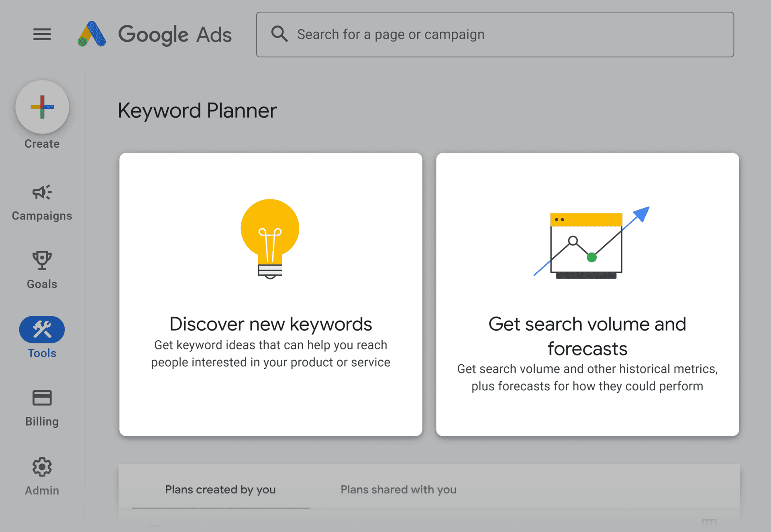Click the "plus forecasts" description text
The width and height of the screenshot is (771, 532).
pos(587,386)
